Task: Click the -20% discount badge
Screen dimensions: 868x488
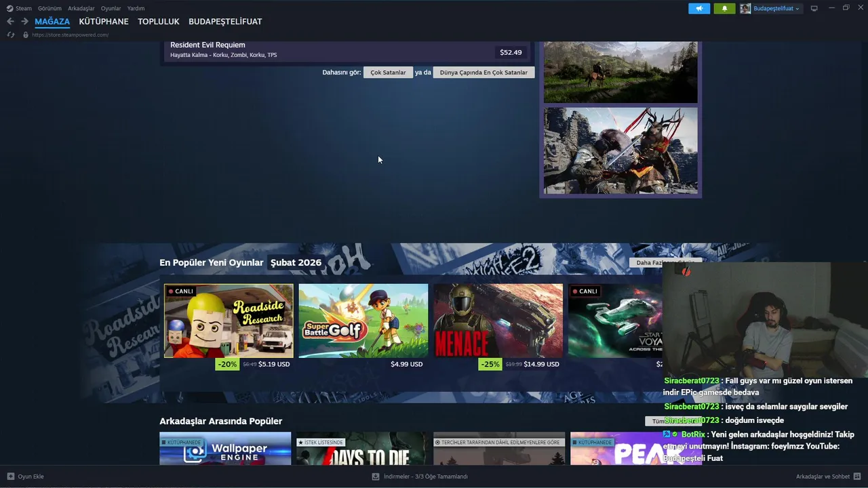Action: click(x=227, y=364)
